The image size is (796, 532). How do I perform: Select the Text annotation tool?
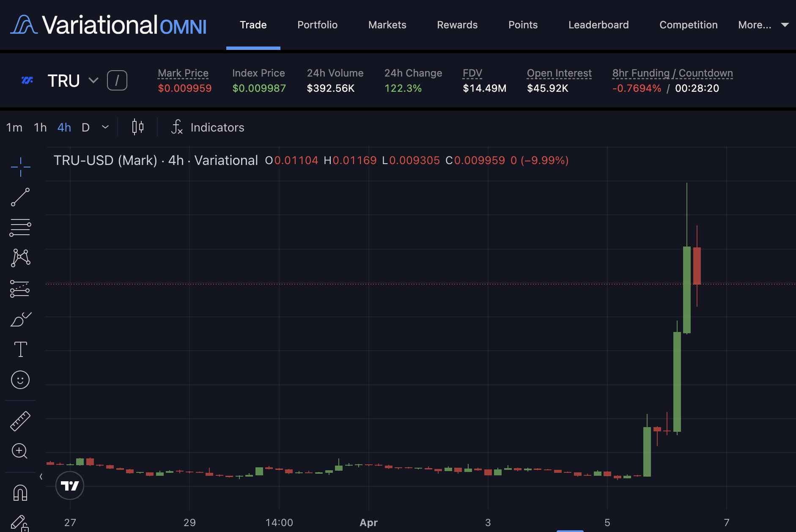tap(20, 349)
